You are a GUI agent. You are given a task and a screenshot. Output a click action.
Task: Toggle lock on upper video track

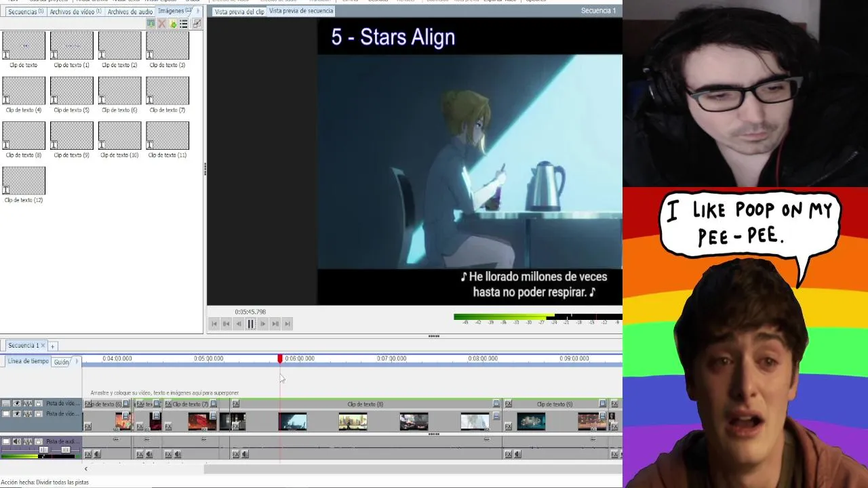pos(38,403)
